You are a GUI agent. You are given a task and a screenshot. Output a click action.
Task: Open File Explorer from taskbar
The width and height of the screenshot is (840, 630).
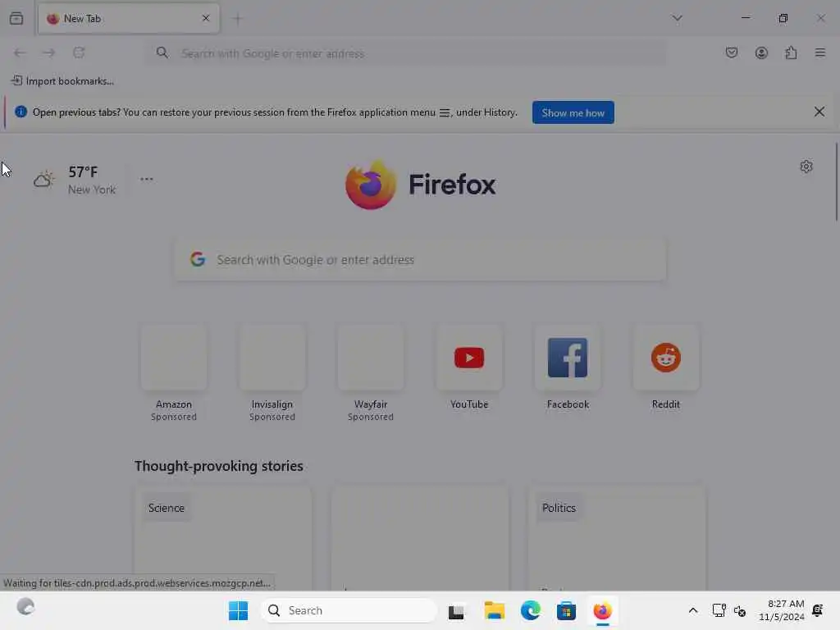click(x=494, y=610)
